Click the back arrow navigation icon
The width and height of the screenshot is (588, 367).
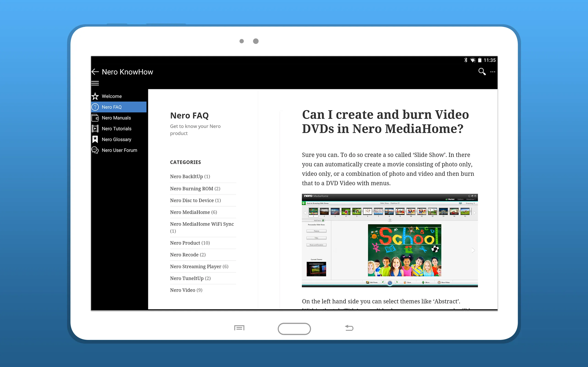tap(95, 71)
